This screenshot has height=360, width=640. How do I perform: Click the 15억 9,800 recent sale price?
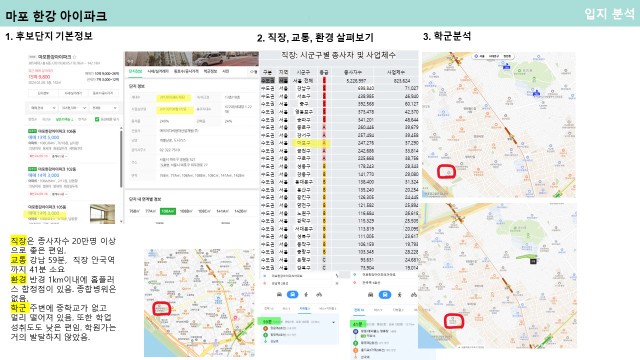(x=39, y=77)
